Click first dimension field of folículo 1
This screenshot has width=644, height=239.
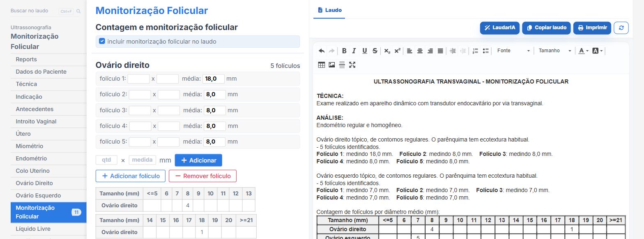(x=139, y=79)
